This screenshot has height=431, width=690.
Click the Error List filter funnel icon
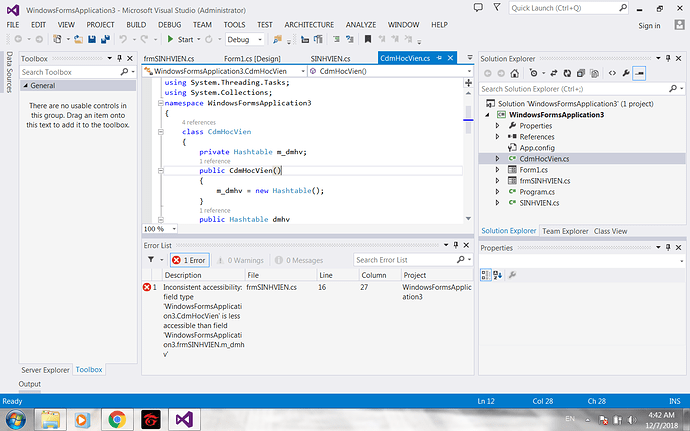tap(151, 260)
